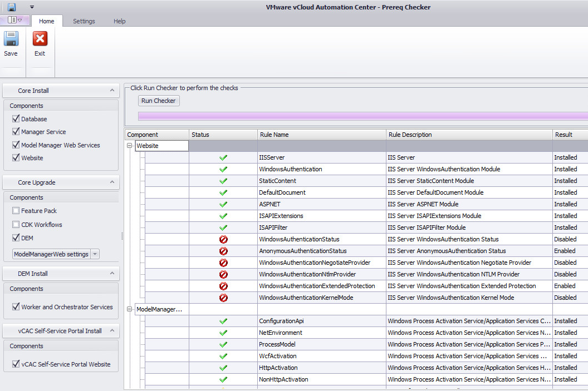Click red error icon for AnonymousAuthenticationStatus
The image size is (588, 391).
click(x=223, y=251)
